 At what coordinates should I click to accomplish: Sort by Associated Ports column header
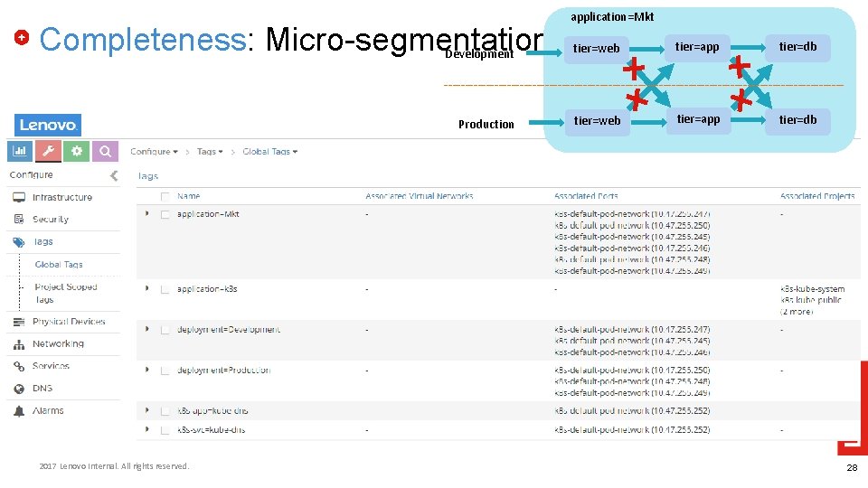[586, 196]
